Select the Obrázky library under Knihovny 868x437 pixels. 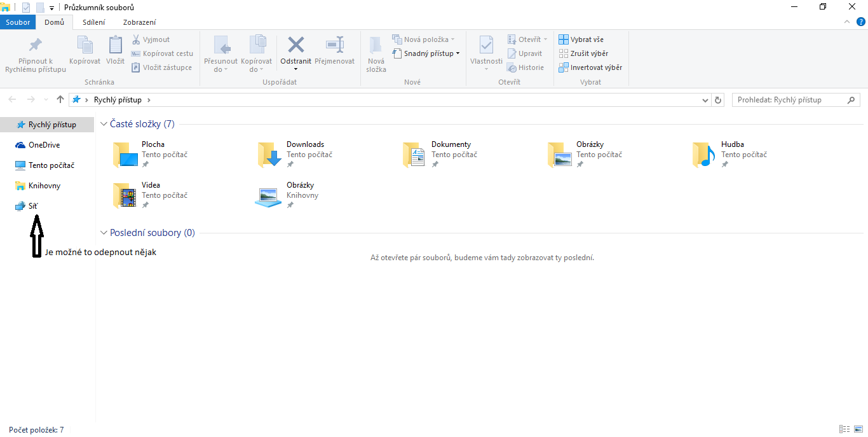[x=269, y=196]
